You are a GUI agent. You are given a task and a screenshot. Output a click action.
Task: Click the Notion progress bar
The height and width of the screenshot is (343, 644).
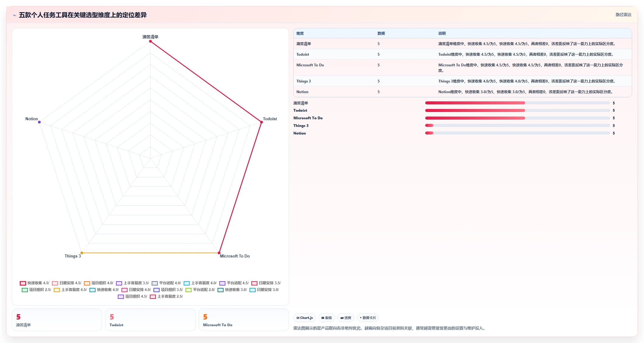[517, 133]
